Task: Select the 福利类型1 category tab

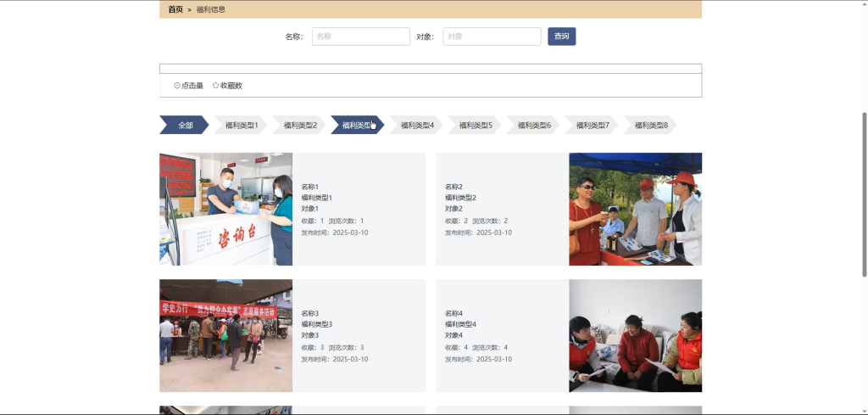Action: (241, 126)
